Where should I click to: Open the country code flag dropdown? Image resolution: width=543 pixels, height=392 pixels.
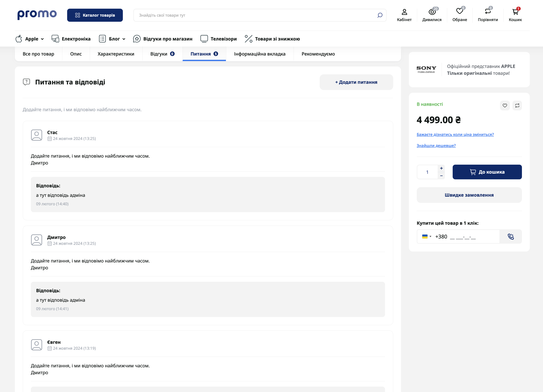point(426,237)
